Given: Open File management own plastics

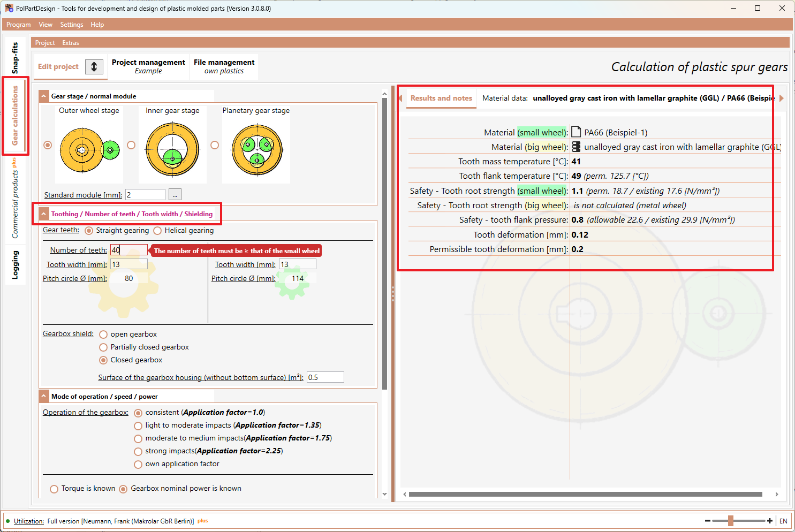Looking at the screenshot, I should pos(224,66).
